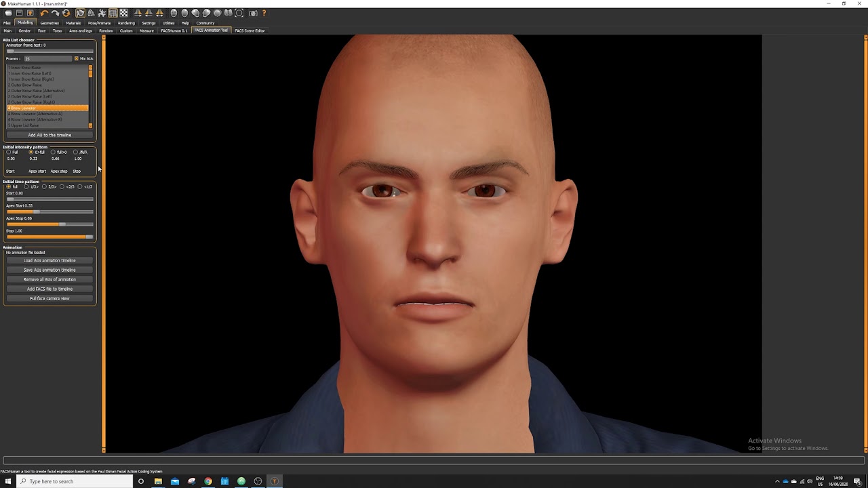Select '5 Upper Lid Raise' in list
The height and width of the screenshot is (488, 868).
click(47, 125)
